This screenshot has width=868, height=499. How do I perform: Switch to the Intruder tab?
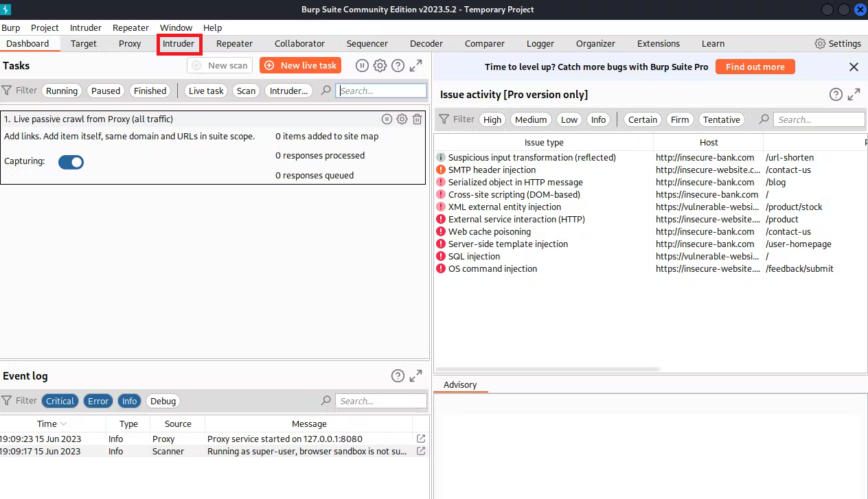click(x=179, y=43)
